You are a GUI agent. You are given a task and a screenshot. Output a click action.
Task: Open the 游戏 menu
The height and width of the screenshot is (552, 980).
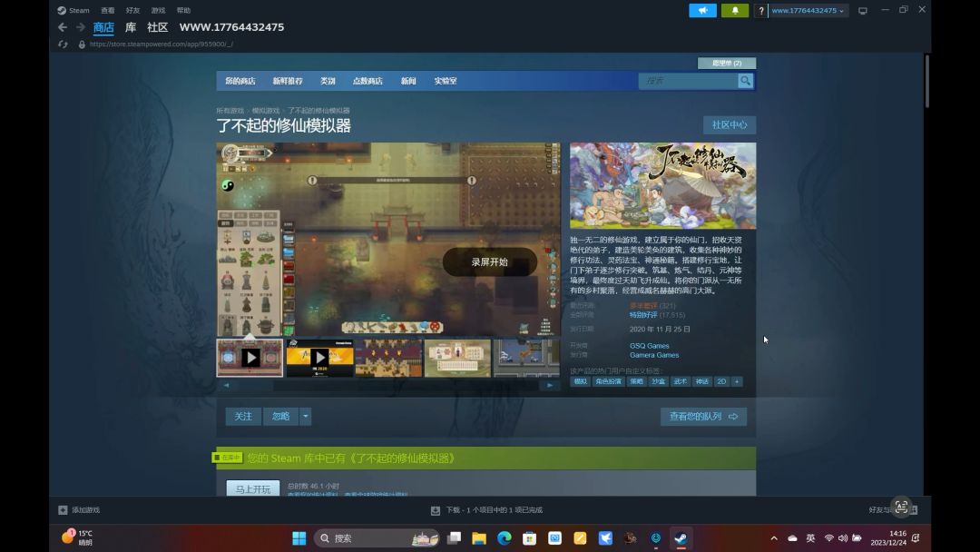(x=158, y=11)
